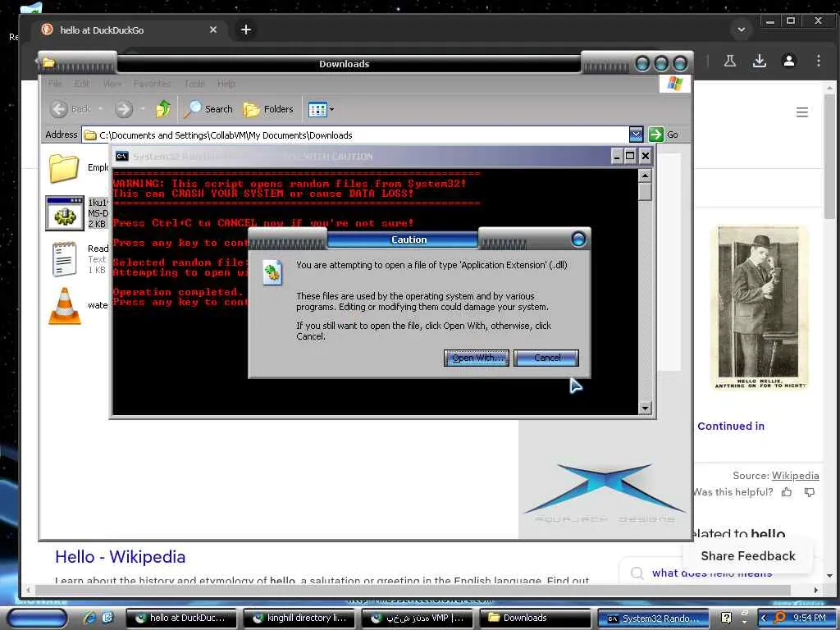840x630 pixels.
Task: Click the second quick launch icon
Action: tap(107, 618)
